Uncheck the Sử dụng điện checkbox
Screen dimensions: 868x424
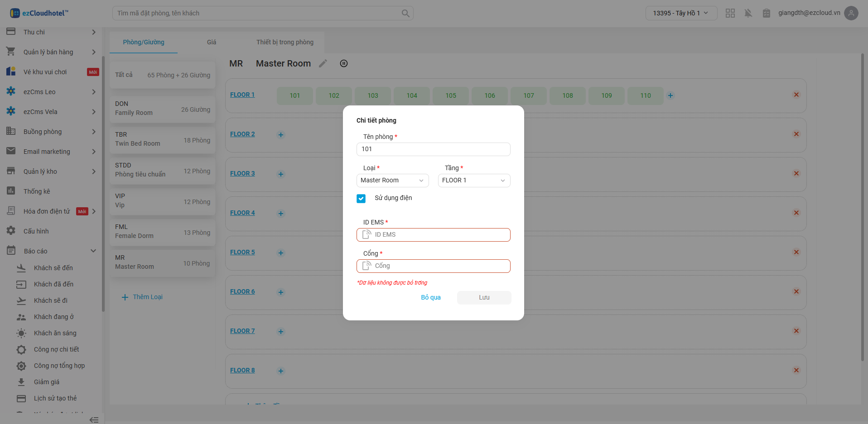coord(361,199)
